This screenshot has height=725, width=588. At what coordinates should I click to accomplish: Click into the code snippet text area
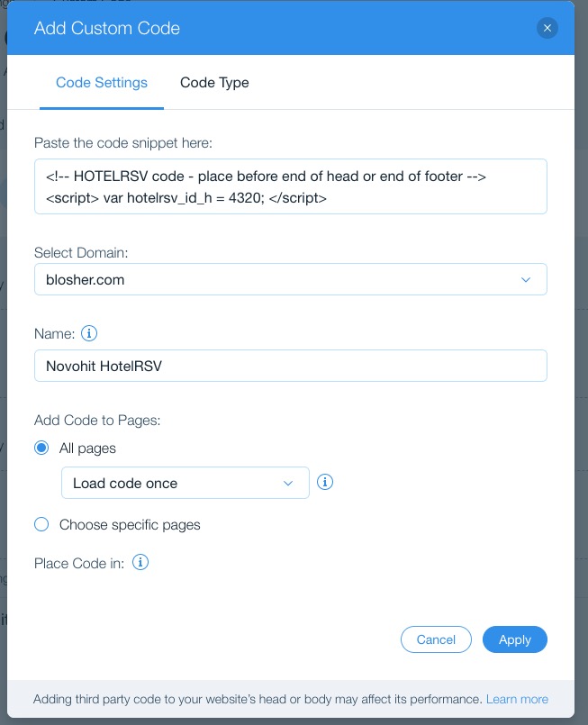pos(291,186)
